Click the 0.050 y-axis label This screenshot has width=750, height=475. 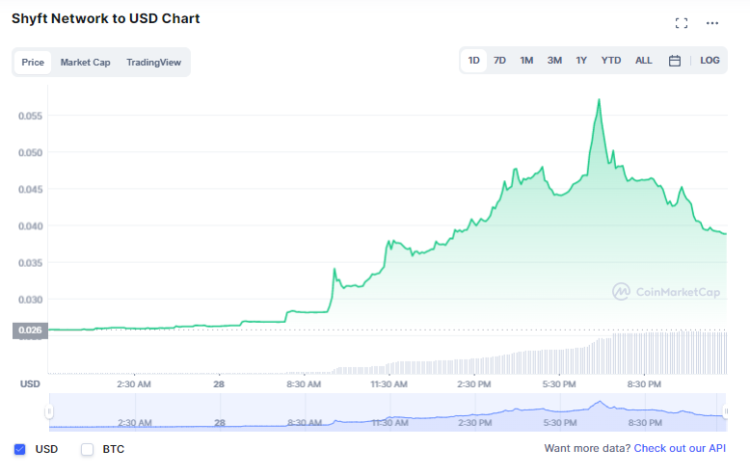[30, 153]
